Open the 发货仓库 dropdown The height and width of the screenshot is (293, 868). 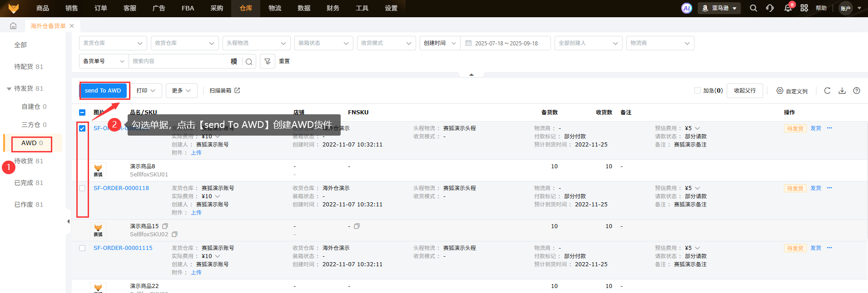click(113, 43)
